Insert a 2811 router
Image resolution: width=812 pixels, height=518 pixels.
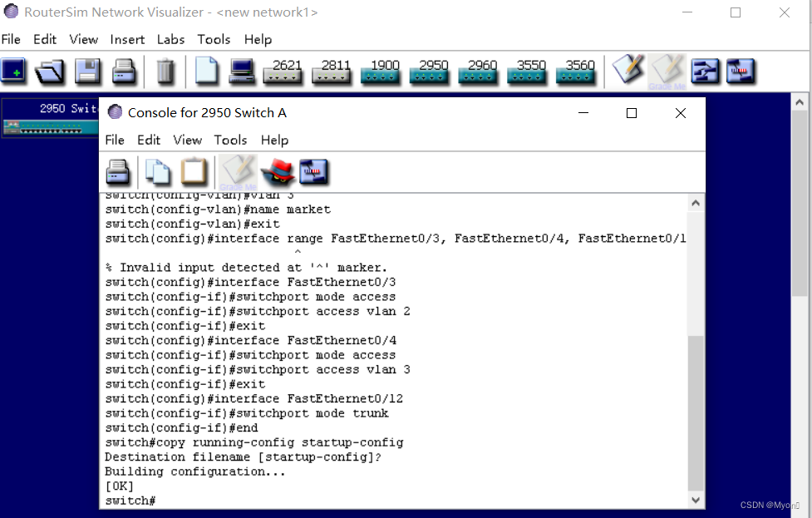[x=331, y=72]
